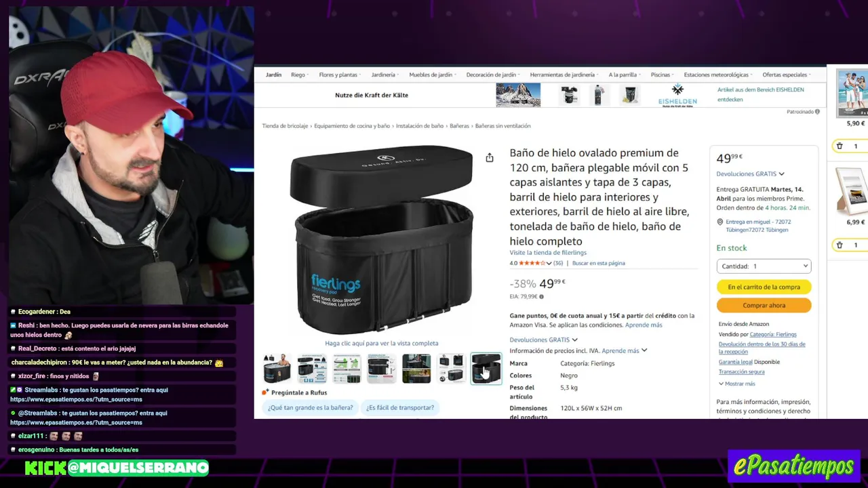Click the info icon next to EIA 79,99€
Screen dimensions: 868x488
click(541, 297)
